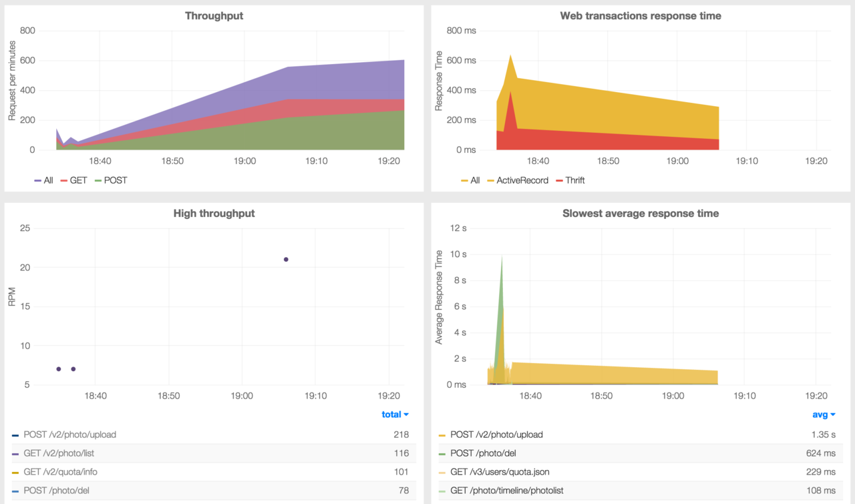This screenshot has height=504, width=855.
Task: Select GET /photo/timeline/photolist legend entry
Action: 507,491
